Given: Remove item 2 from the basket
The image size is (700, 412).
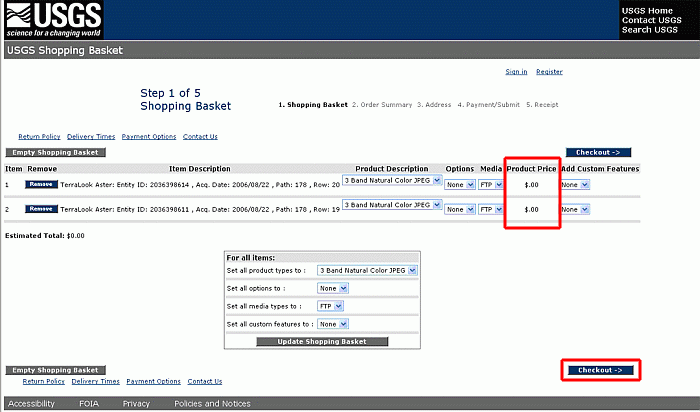Looking at the screenshot, I should [41, 209].
